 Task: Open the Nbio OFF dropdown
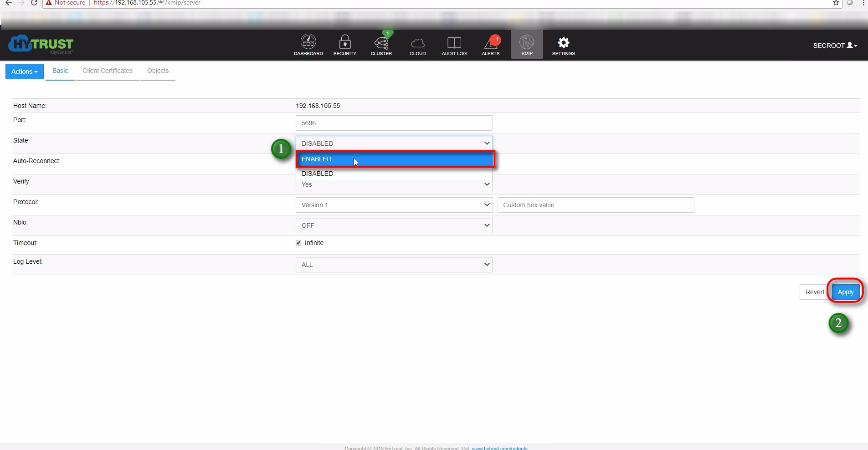coord(394,225)
